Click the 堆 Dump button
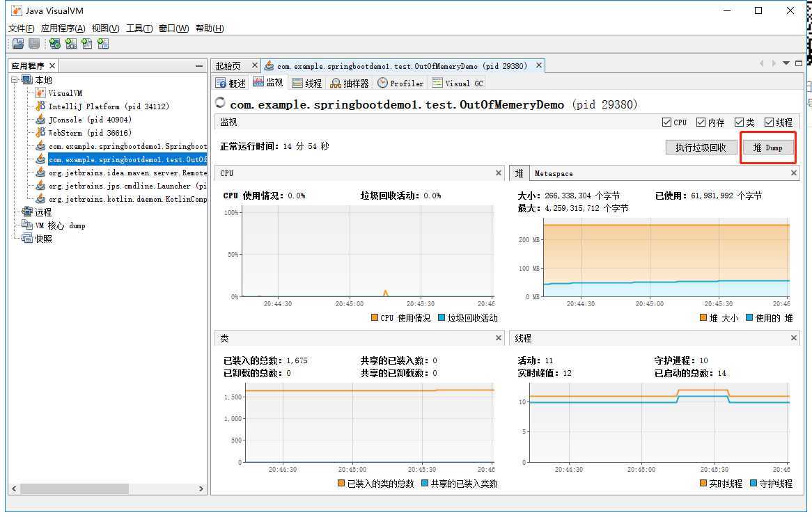This screenshot has height=517, width=812. coord(767,148)
